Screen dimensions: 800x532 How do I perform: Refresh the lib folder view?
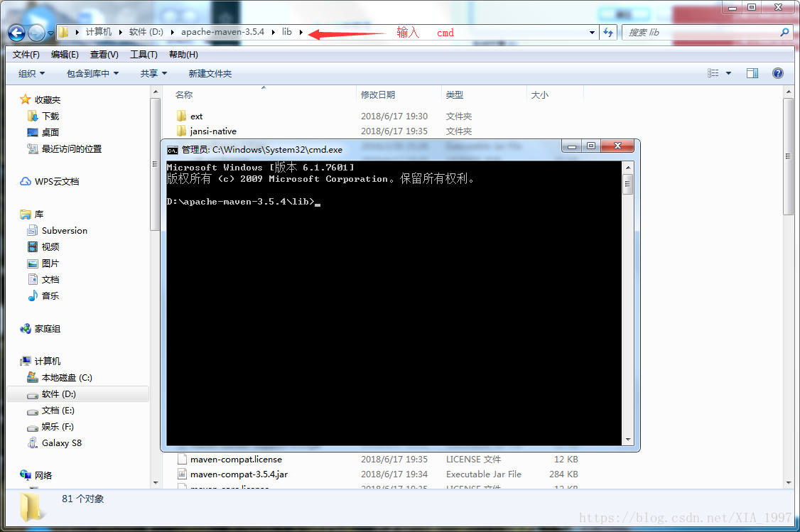pyautogui.click(x=608, y=32)
